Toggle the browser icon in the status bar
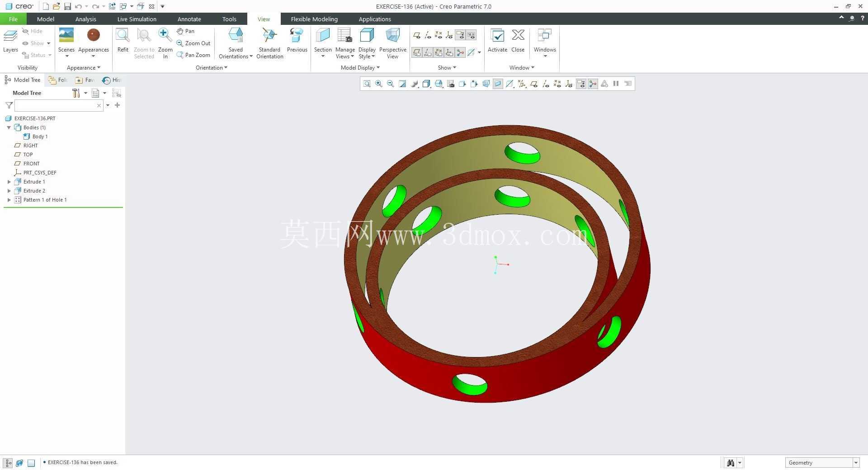The height and width of the screenshot is (470, 868). tap(19, 463)
